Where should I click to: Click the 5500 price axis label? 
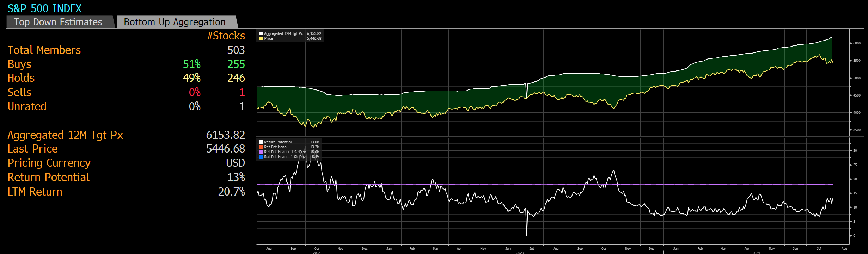pos(857,61)
